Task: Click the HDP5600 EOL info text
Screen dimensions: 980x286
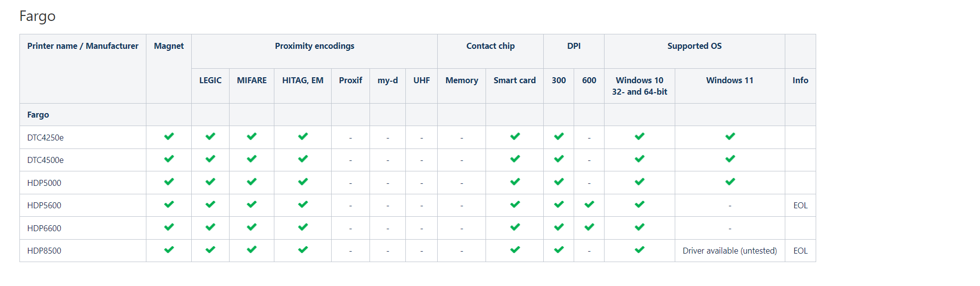Action: pyautogui.click(x=800, y=205)
